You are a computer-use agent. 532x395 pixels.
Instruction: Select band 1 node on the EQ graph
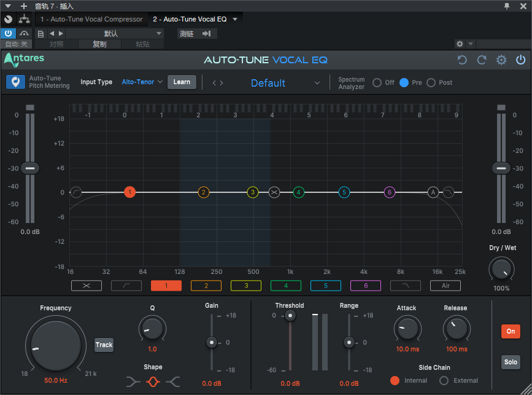click(x=129, y=192)
